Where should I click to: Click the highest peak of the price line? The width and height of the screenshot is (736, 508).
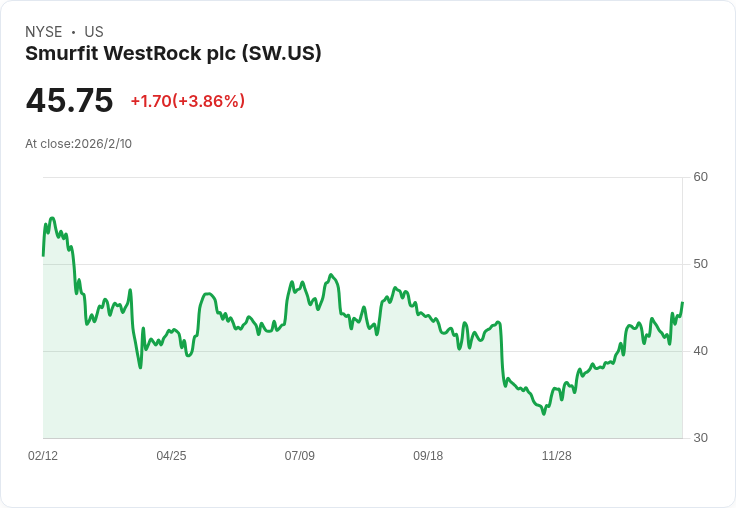click(52, 218)
